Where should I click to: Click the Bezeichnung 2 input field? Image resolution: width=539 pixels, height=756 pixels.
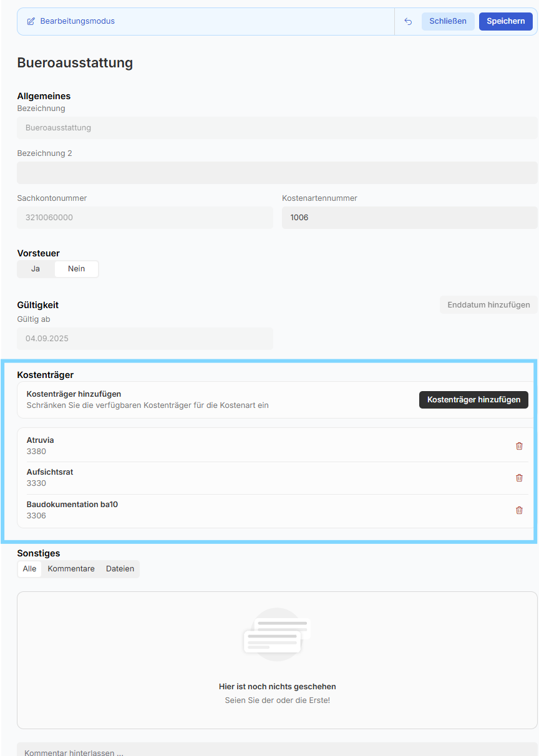[277, 173]
